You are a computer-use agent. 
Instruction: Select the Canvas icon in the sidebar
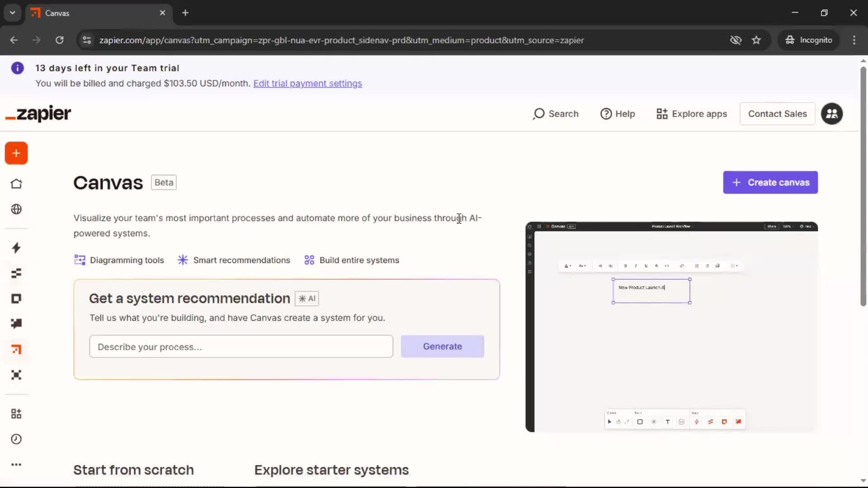tap(16, 349)
